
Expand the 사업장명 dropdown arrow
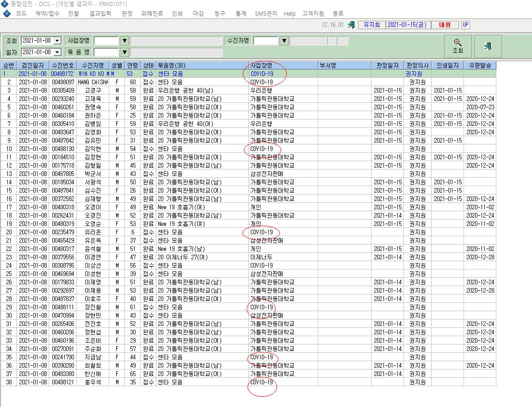124,41
